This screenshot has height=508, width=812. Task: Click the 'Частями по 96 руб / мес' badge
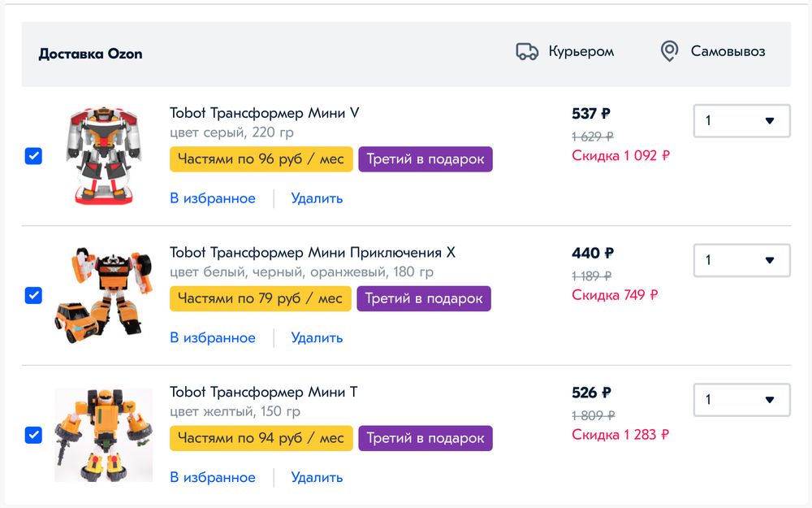261,159
